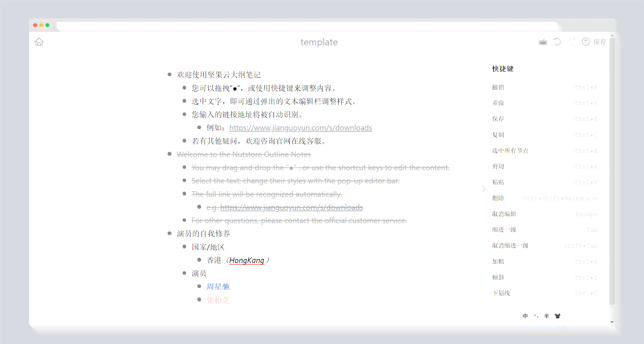Image resolution: width=644 pixels, height=344 pixels.
Task: Click the bullet of 欢迎使用坚果云大纲笔记
Action: tap(169, 74)
